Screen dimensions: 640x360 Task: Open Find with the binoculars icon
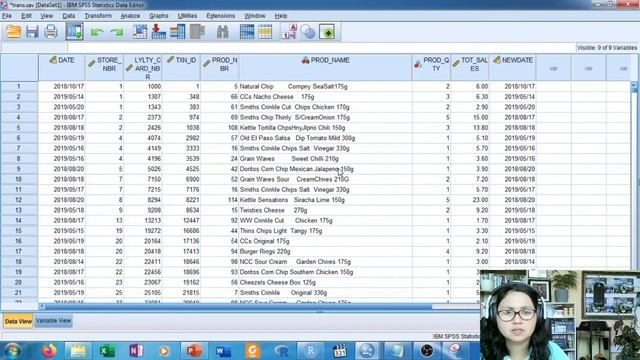point(222,31)
